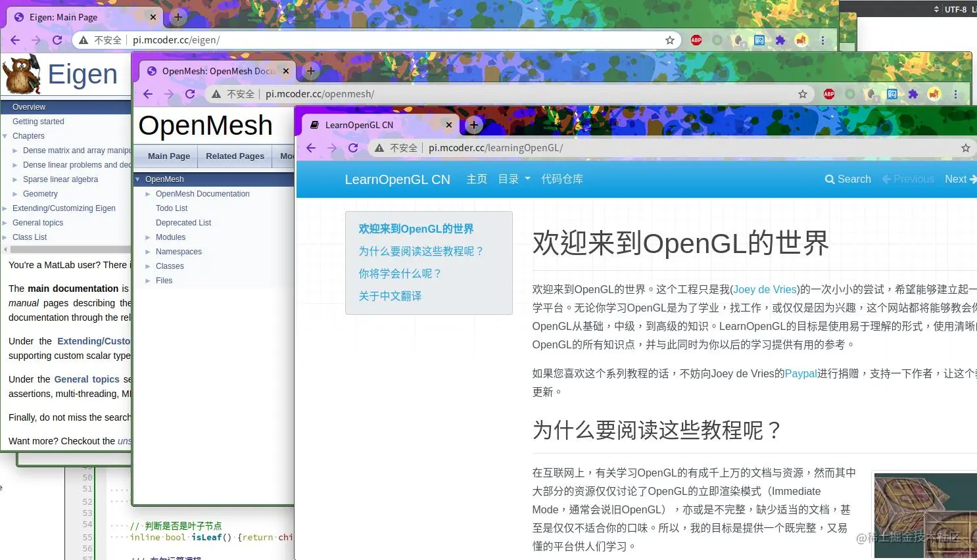Collapse the Chapters arrow in Eigen tree
This screenshot has width=977, height=560.
point(5,136)
